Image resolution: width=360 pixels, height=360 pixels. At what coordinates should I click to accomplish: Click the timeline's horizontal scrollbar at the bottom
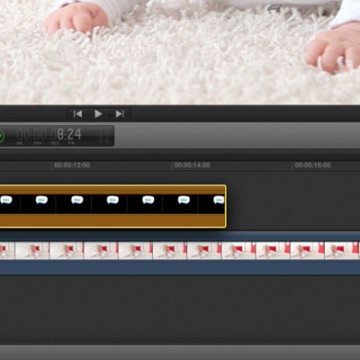(x=180, y=352)
